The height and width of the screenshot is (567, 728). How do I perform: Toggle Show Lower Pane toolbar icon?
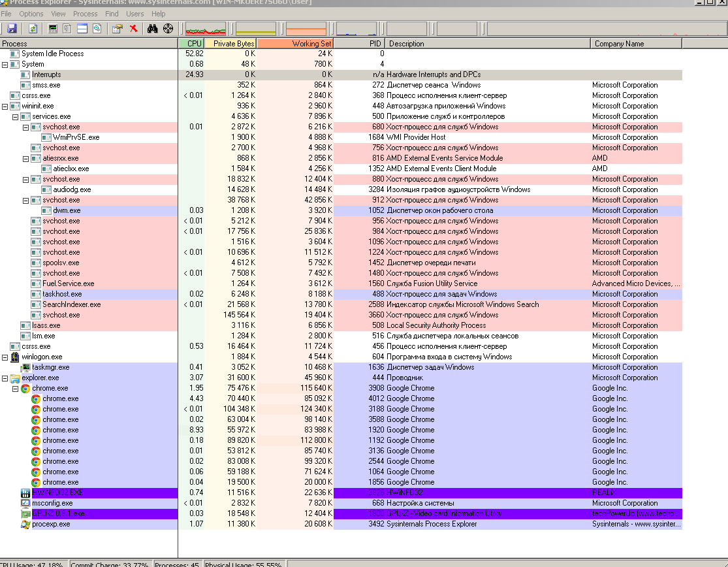82,29
